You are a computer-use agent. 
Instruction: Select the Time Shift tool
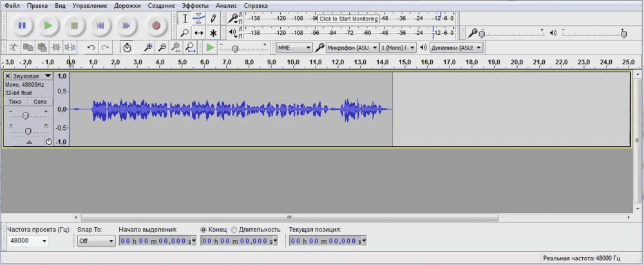tap(199, 32)
